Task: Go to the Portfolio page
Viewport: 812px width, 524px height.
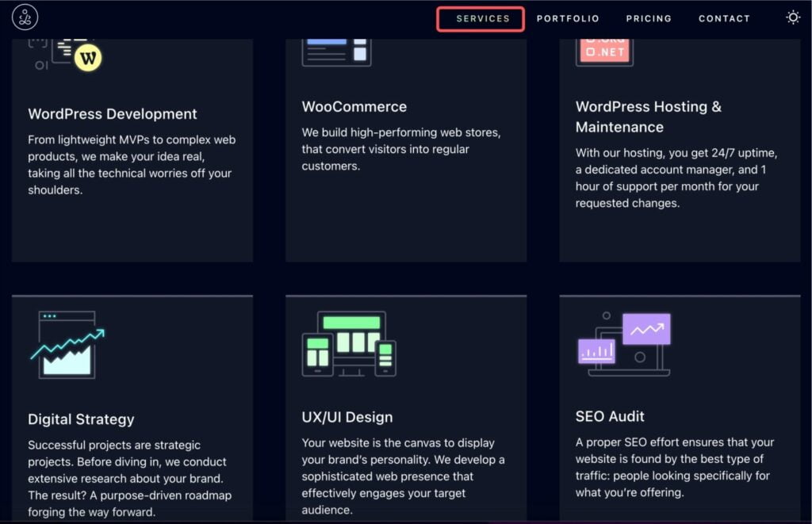Action: tap(568, 19)
